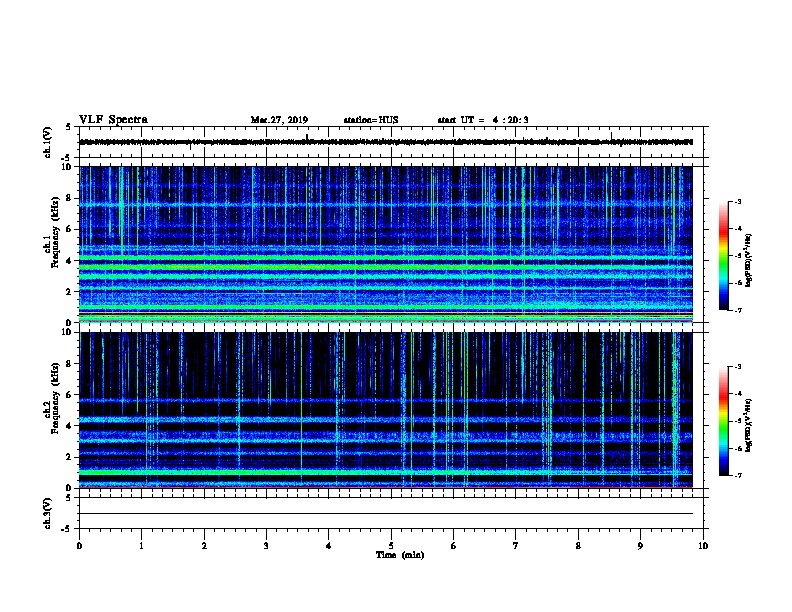792x612 pixels.
Task: Click the ch.1 colorbar label log(PSD)
Action: [x=749, y=260]
